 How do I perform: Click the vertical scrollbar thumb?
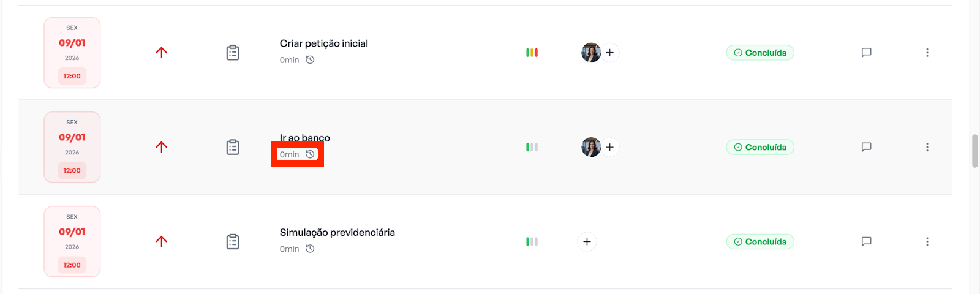974,151
